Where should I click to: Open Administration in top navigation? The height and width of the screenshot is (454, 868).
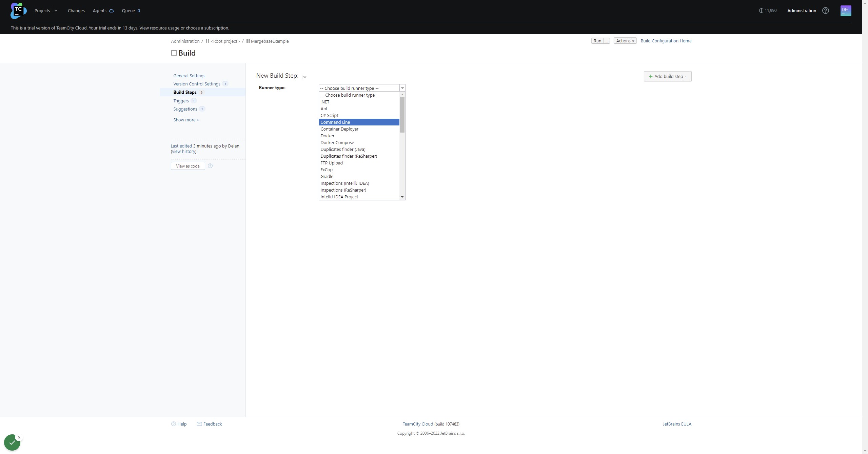point(802,11)
